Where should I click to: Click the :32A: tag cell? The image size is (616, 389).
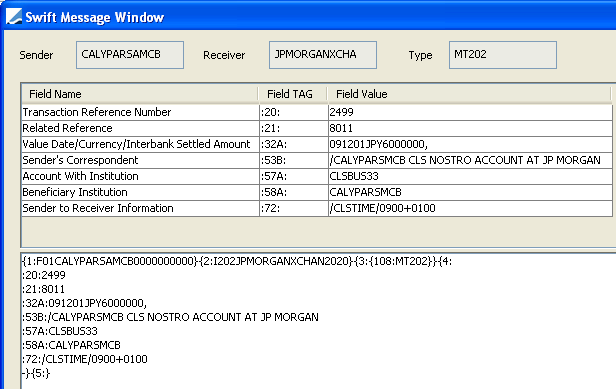point(293,145)
